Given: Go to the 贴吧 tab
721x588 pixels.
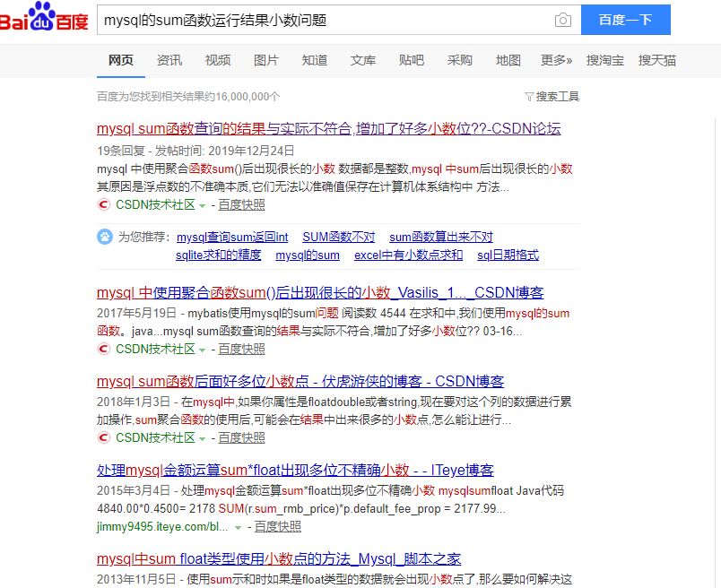Looking at the screenshot, I should click(412, 60).
